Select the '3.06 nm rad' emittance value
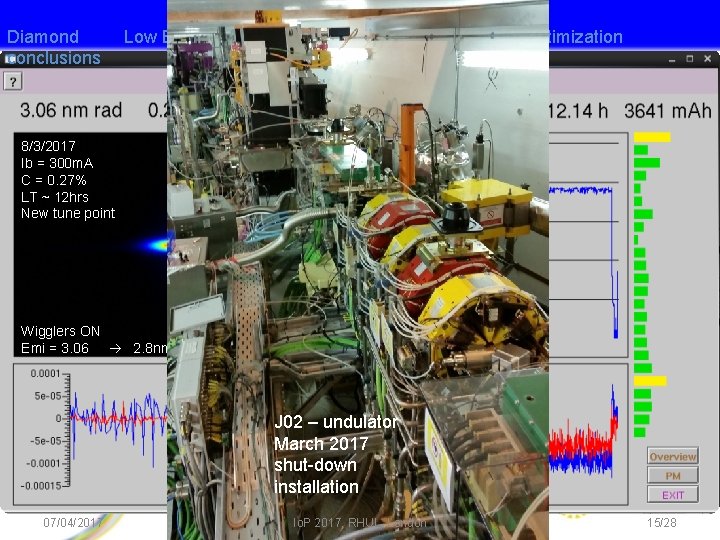 71,110
